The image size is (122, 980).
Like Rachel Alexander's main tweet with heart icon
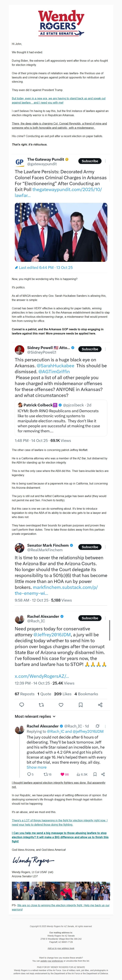(x=61, y=705)
